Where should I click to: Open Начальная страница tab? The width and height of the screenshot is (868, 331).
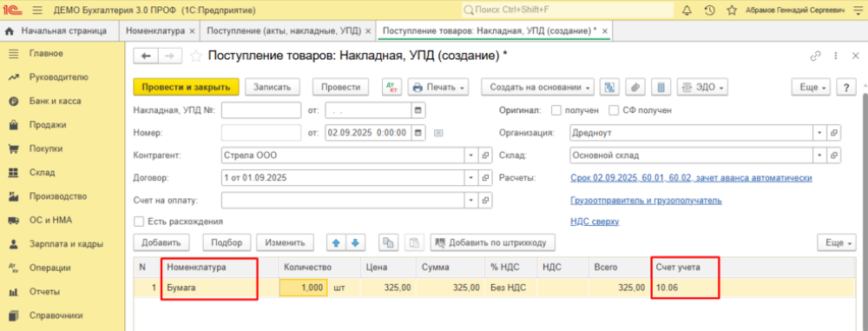[x=63, y=31]
